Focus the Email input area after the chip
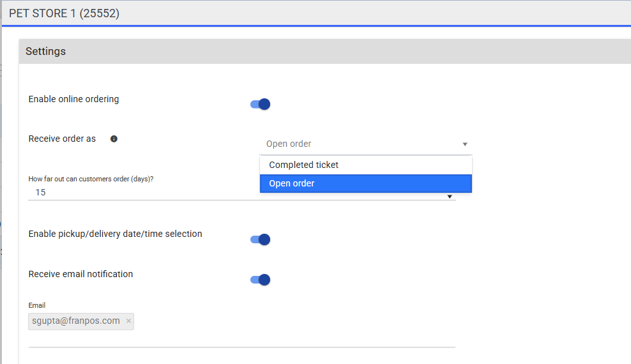 [x=287, y=322]
